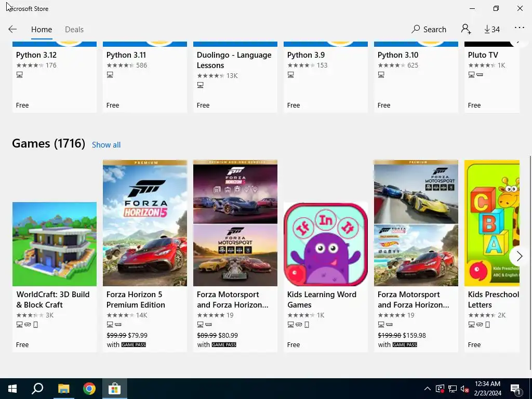
Task: Click Kids Preschool Letters title
Action: [494, 300]
